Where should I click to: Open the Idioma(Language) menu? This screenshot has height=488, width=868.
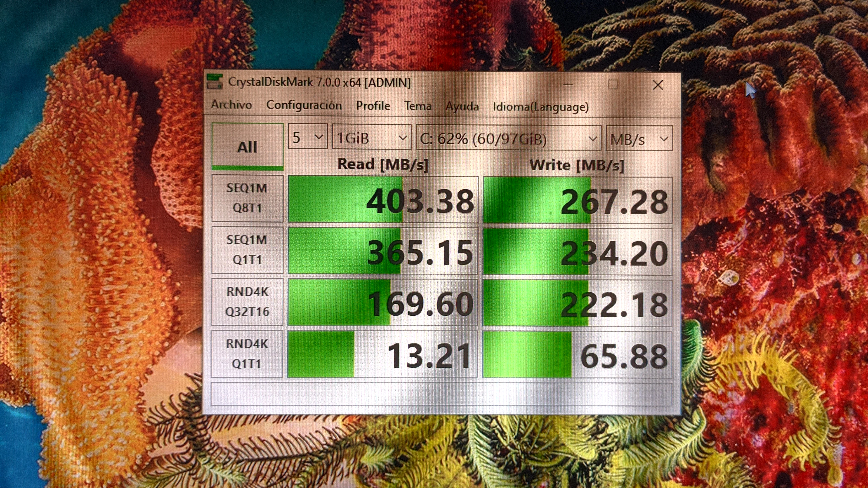click(540, 107)
